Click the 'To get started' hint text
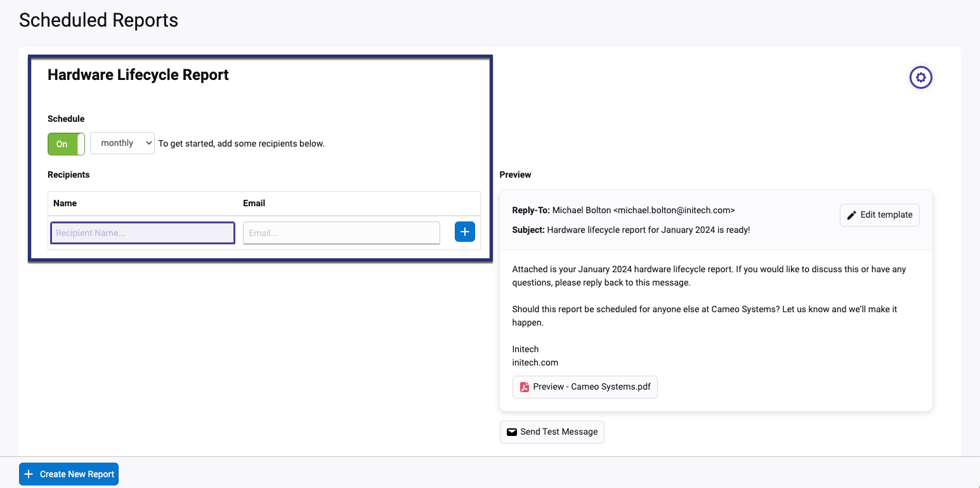The image size is (980, 488). tap(241, 143)
